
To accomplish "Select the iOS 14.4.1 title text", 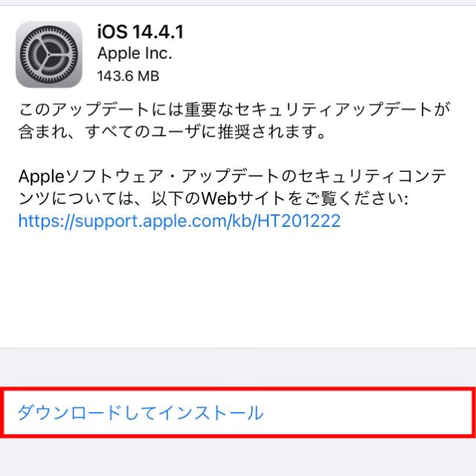I will [141, 31].
